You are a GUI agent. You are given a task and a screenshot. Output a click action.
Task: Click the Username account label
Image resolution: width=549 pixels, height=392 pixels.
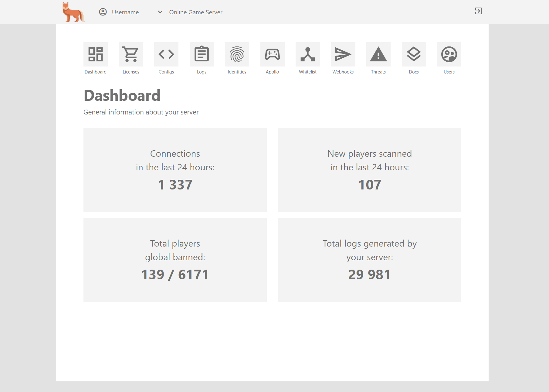point(125,12)
